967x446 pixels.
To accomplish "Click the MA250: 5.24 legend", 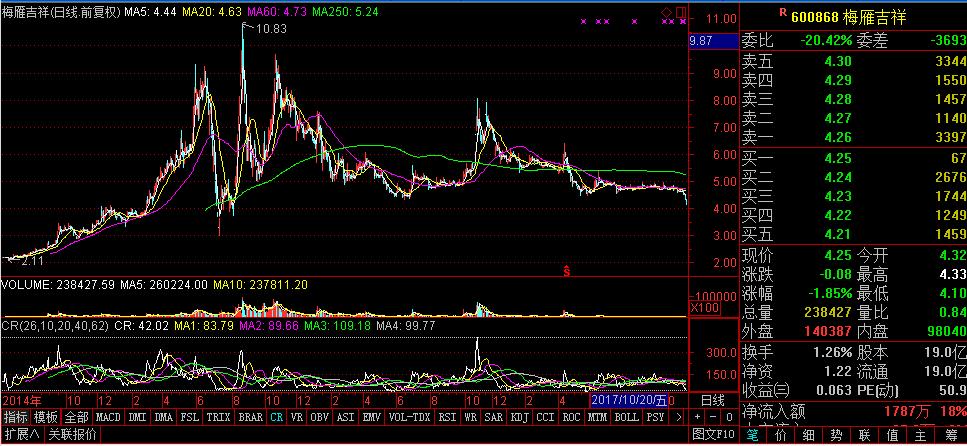I will [x=345, y=12].
